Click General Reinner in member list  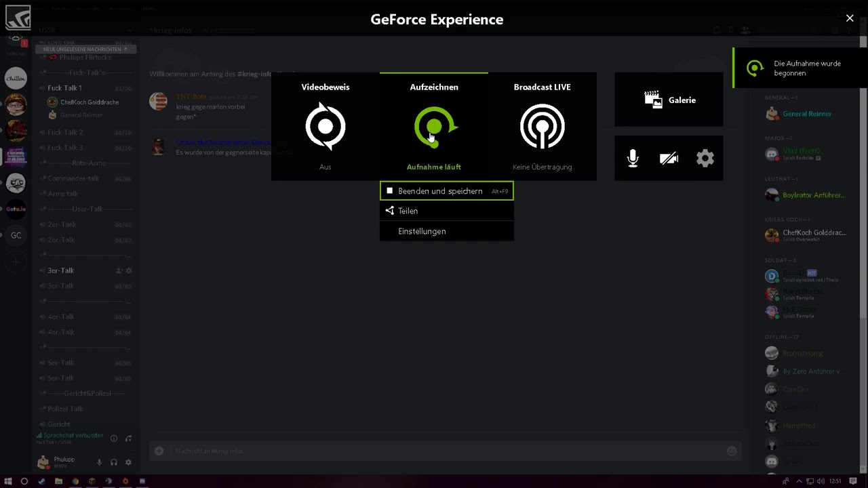(x=807, y=114)
